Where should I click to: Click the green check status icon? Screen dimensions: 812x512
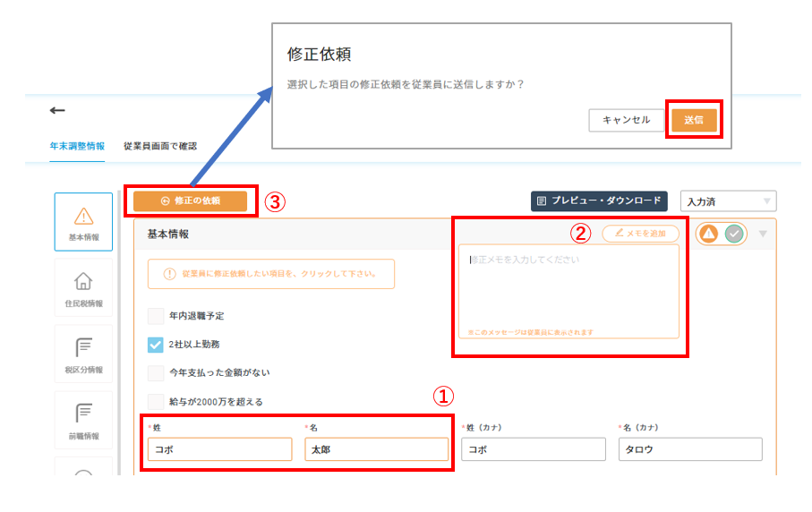[x=734, y=234]
